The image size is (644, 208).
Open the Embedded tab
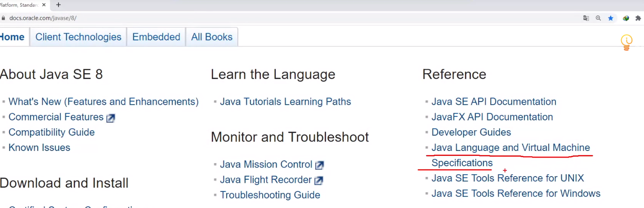click(156, 37)
